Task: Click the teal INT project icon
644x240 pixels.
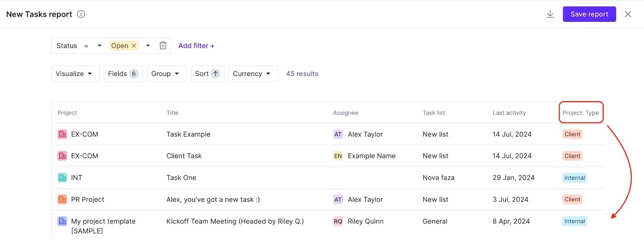Action: (62, 178)
